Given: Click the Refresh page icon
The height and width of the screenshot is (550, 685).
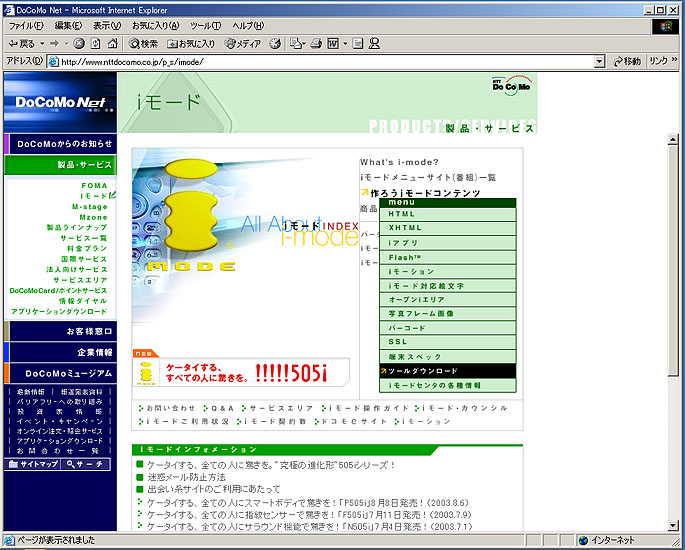Looking at the screenshot, I should tap(95, 44).
